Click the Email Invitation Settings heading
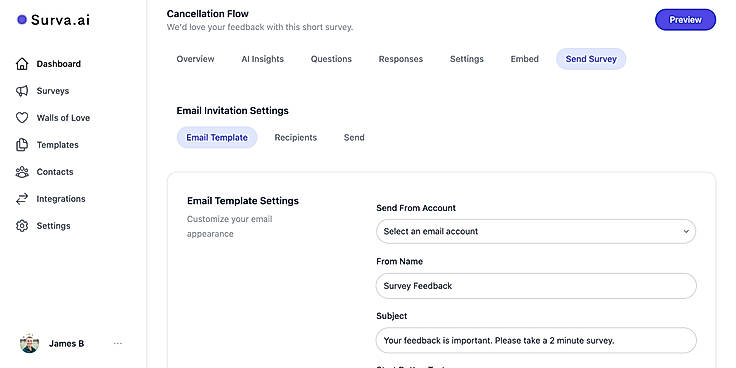This screenshot has height=368, width=736. 232,111
